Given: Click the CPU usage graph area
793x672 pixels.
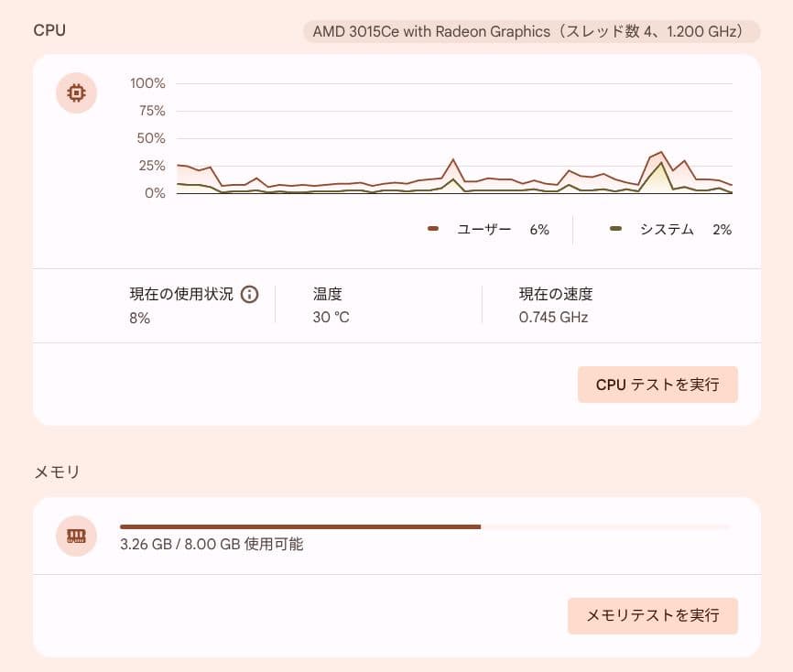Looking at the screenshot, I should click(453, 146).
